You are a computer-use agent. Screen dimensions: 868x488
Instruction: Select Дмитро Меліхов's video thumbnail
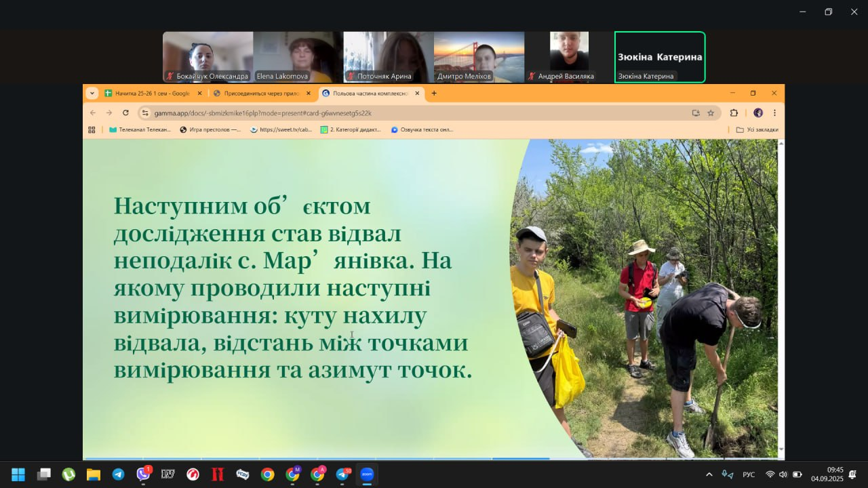(x=479, y=57)
